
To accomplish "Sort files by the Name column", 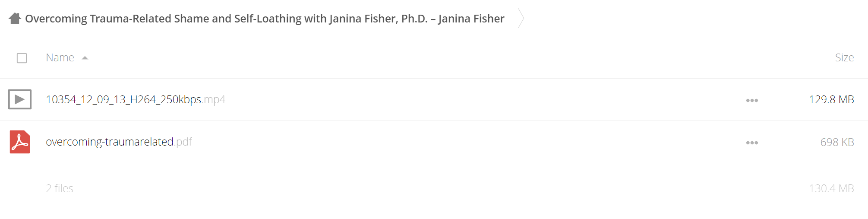I will (x=60, y=57).
